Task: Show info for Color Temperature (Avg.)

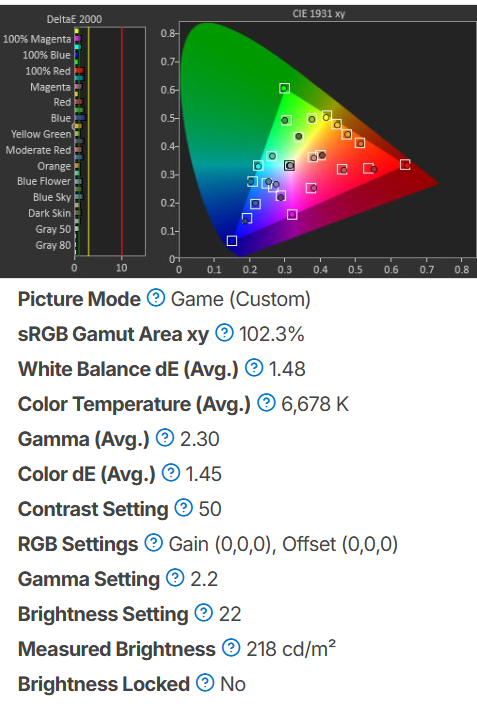Action: 266,403
